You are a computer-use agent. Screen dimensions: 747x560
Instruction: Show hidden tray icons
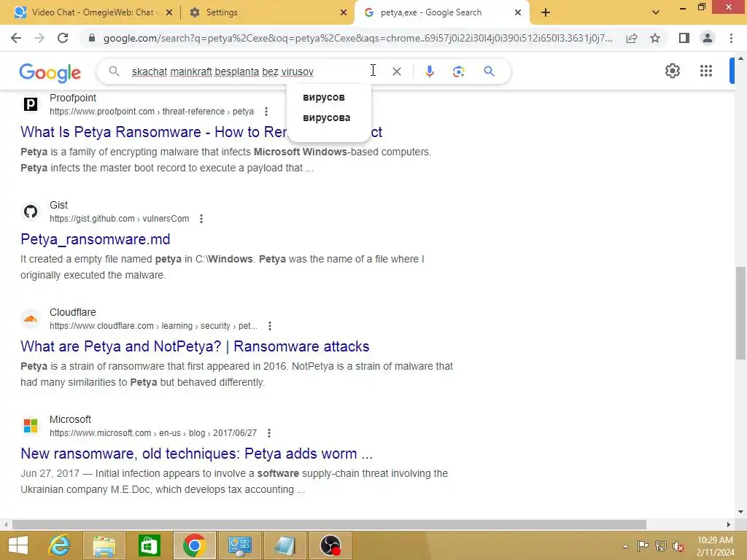point(625,546)
